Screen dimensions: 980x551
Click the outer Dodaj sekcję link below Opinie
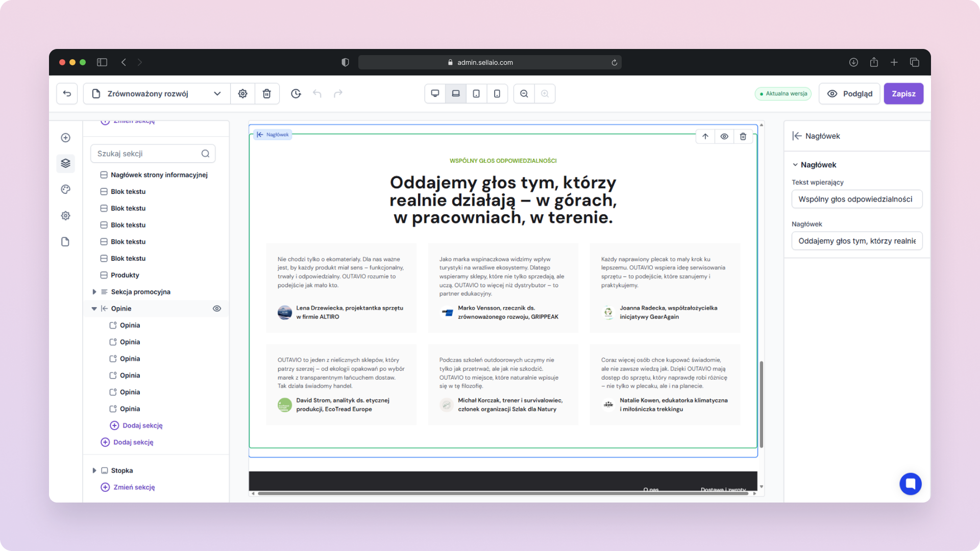(x=128, y=442)
